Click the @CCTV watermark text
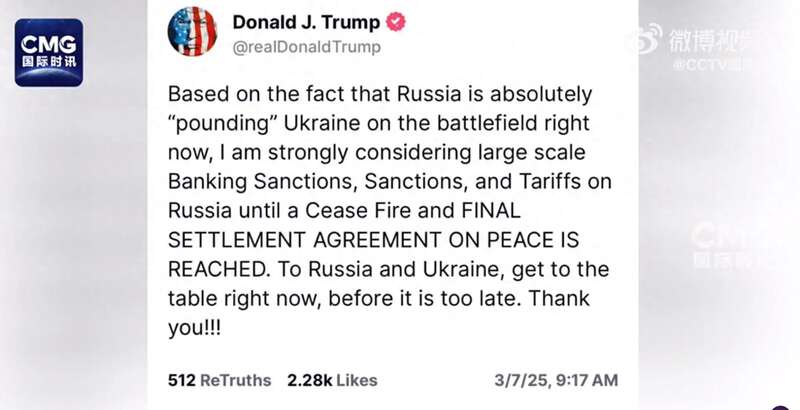This screenshot has width=800, height=410. [718, 65]
